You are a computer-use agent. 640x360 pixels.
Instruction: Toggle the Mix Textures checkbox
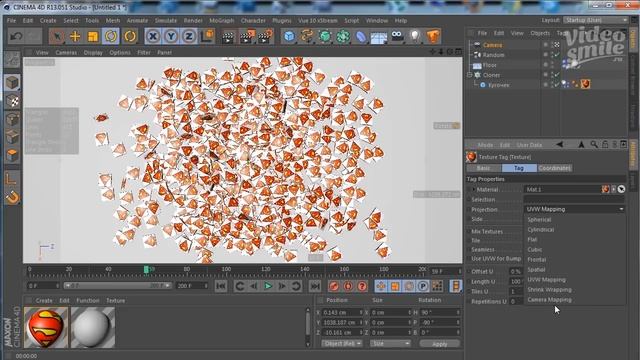(x=469, y=231)
